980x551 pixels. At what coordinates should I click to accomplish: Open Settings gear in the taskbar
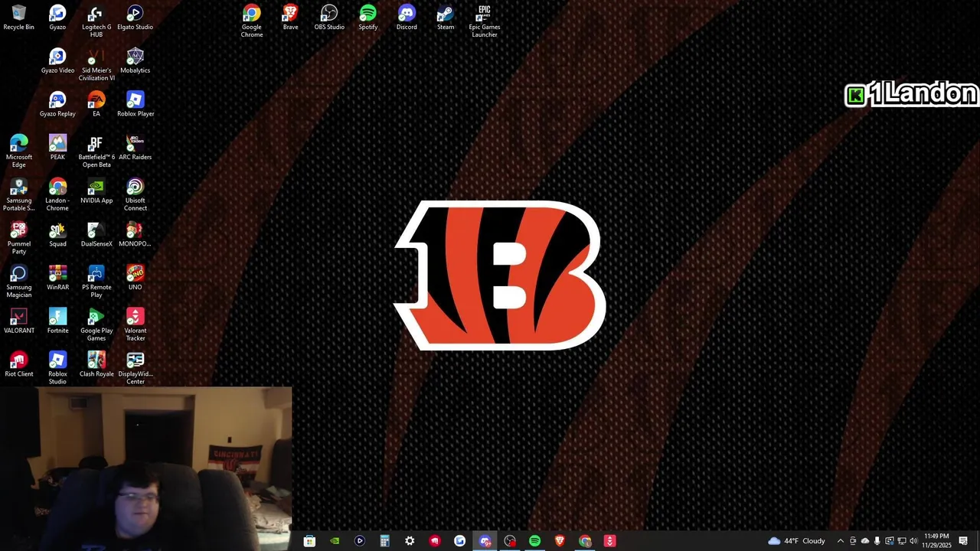[410, 541]
